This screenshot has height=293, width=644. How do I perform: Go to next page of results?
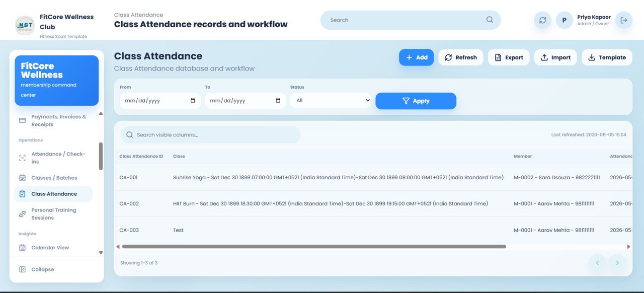[x=618, y=263]
